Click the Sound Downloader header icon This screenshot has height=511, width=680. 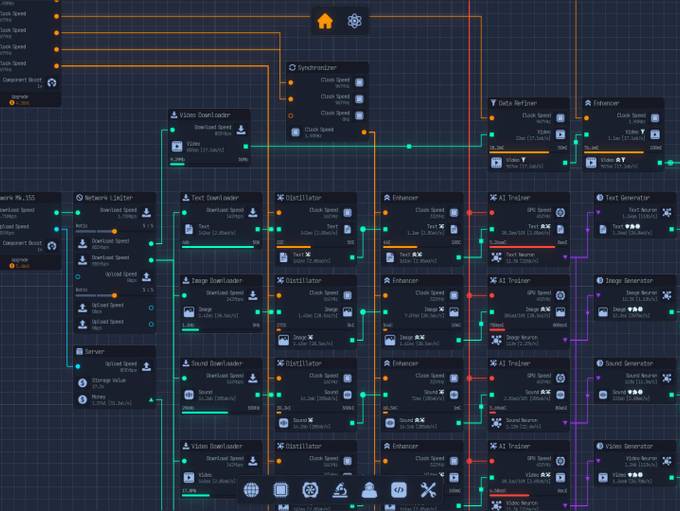[x=186, y=363]
